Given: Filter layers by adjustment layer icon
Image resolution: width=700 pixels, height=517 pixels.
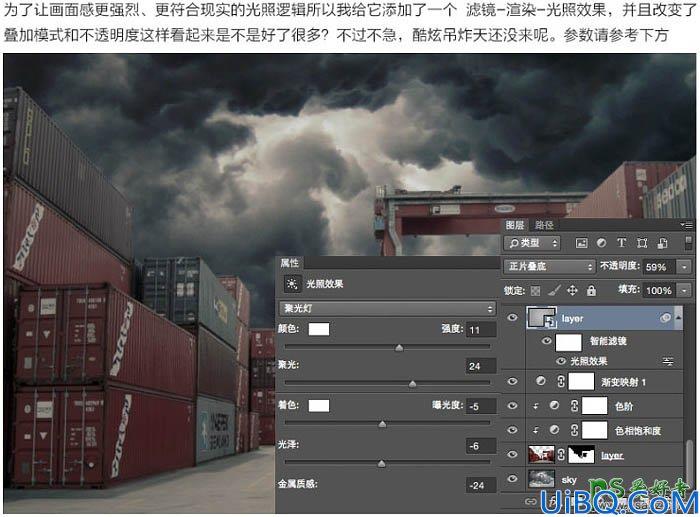Looking at the screenshot, I should click(601, 243).
